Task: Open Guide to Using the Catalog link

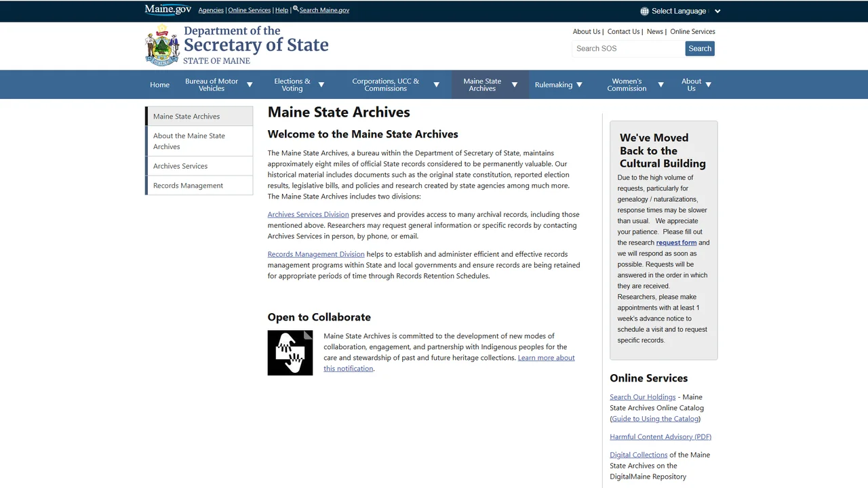Action: [x=655, y=419]
